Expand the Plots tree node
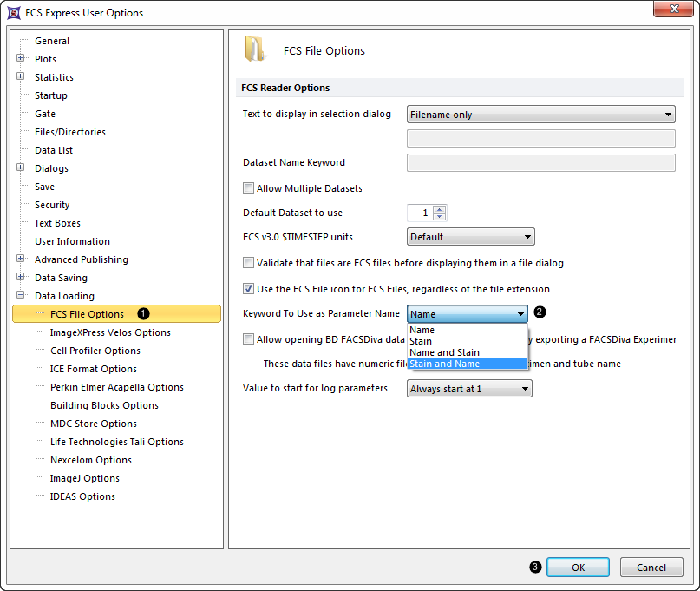The height and width of the screenshot is (591, 700). 20,59
